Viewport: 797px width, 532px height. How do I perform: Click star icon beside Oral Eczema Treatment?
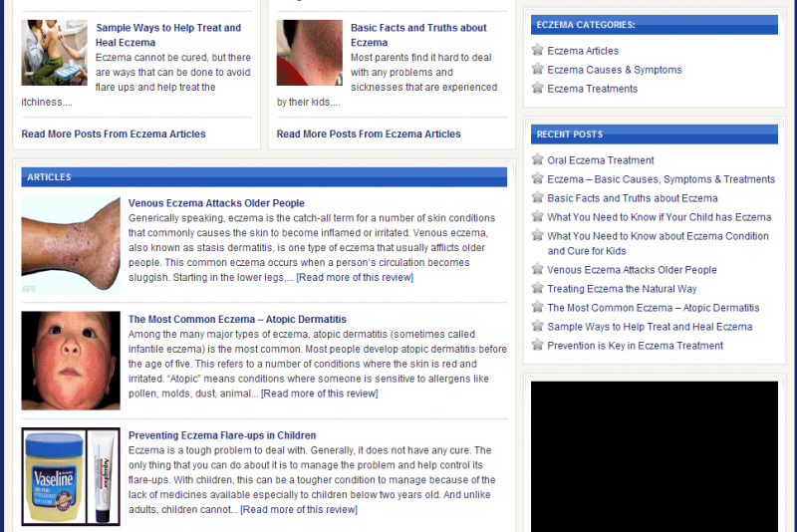click(537, 159)
